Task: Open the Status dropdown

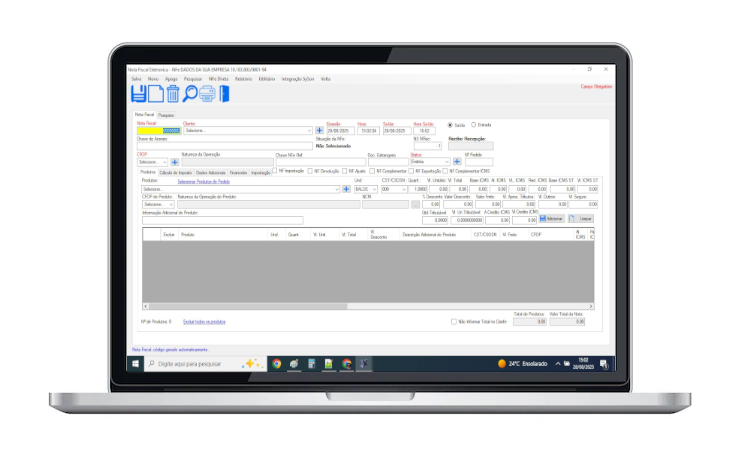Action: 445,161
